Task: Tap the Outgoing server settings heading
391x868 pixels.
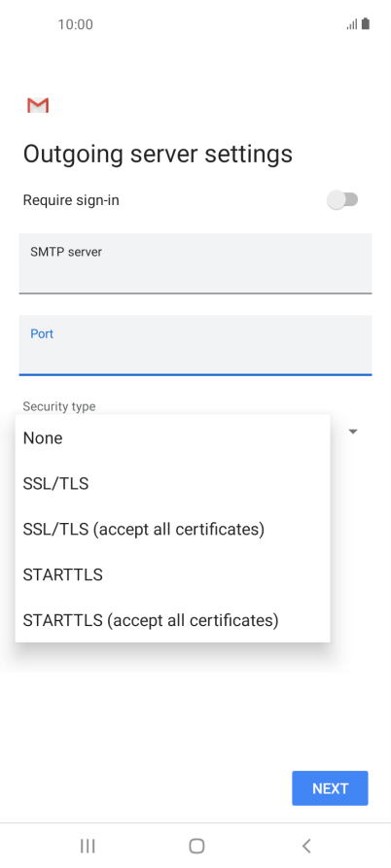Action: 158,154
